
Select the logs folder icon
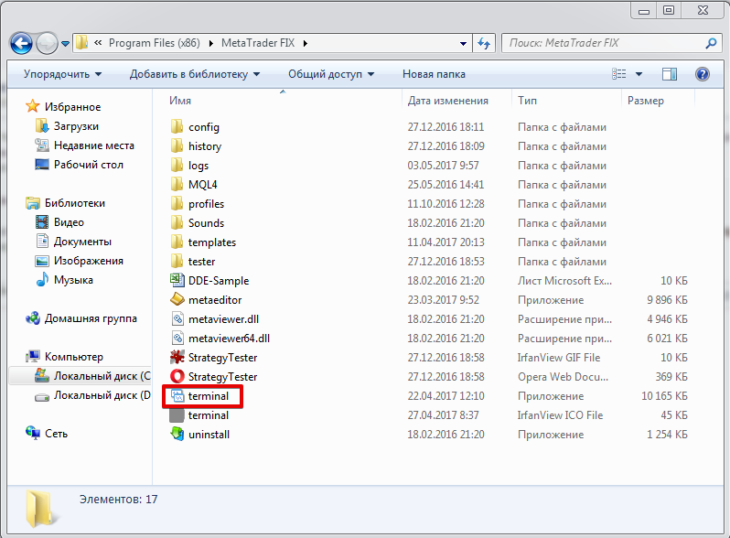176,165
